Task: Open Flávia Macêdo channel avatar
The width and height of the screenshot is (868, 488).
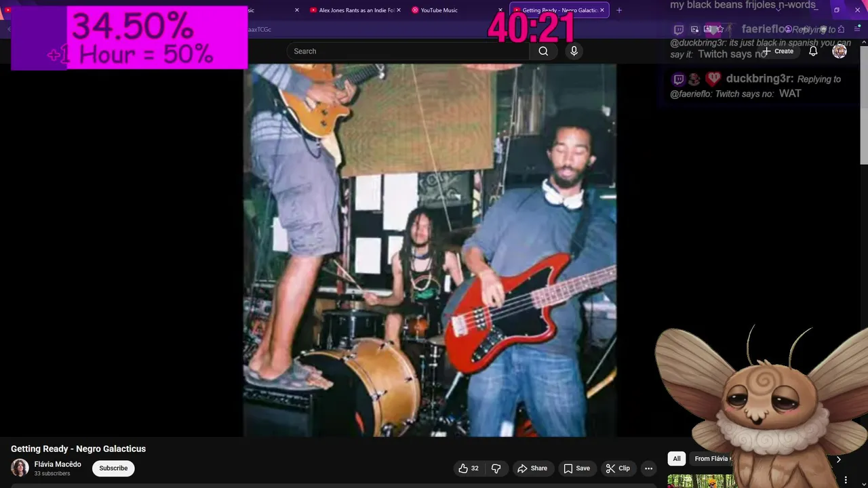Action: [x=20, y=468]
